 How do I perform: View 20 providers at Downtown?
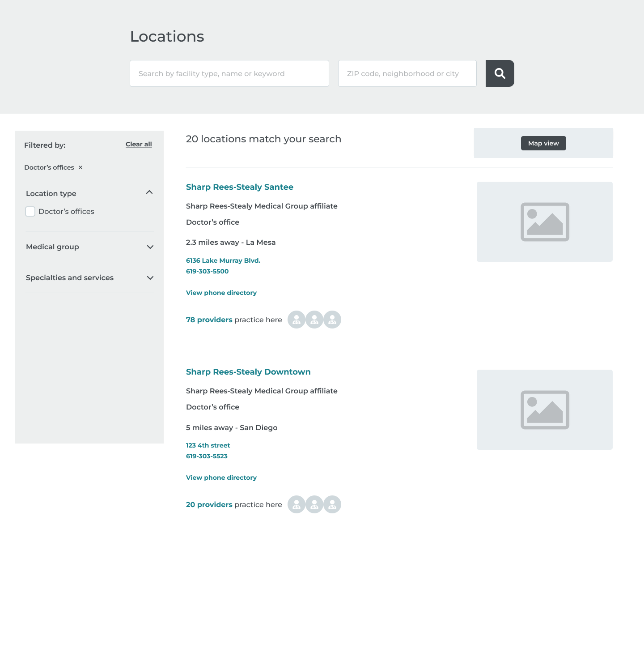point(209,504)
